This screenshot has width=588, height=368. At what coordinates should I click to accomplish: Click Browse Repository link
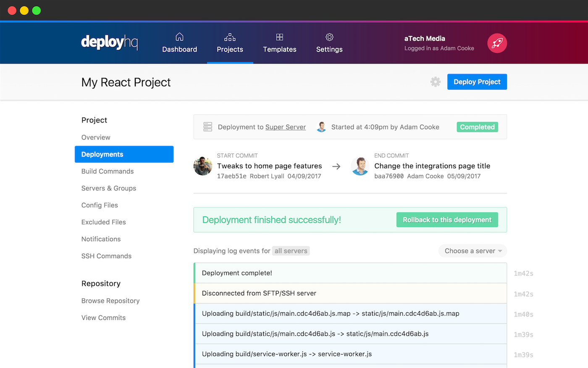pos(110,301)
